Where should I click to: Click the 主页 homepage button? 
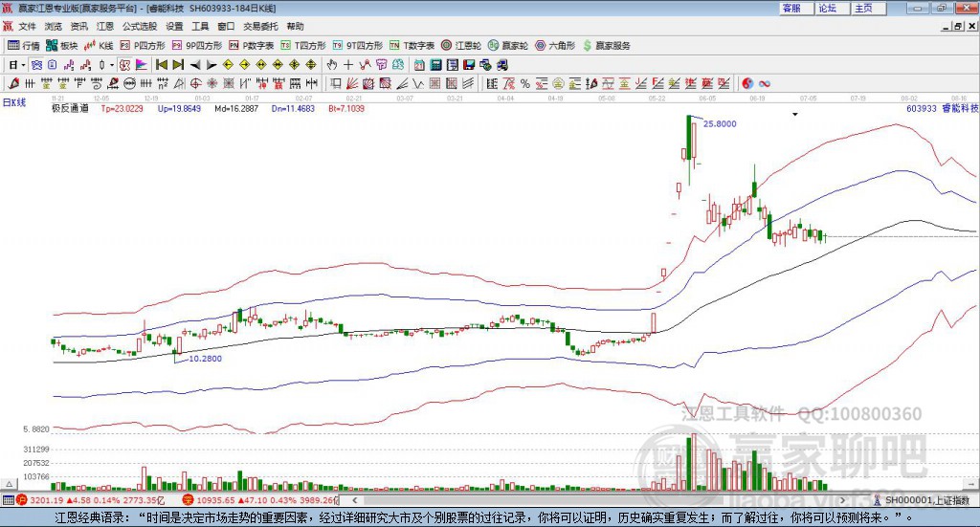pos(869,8)
